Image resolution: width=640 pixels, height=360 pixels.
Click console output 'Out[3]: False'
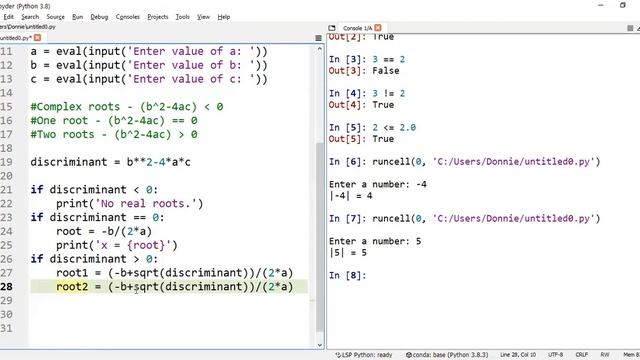pyautogui.click(x=364, y=71)
